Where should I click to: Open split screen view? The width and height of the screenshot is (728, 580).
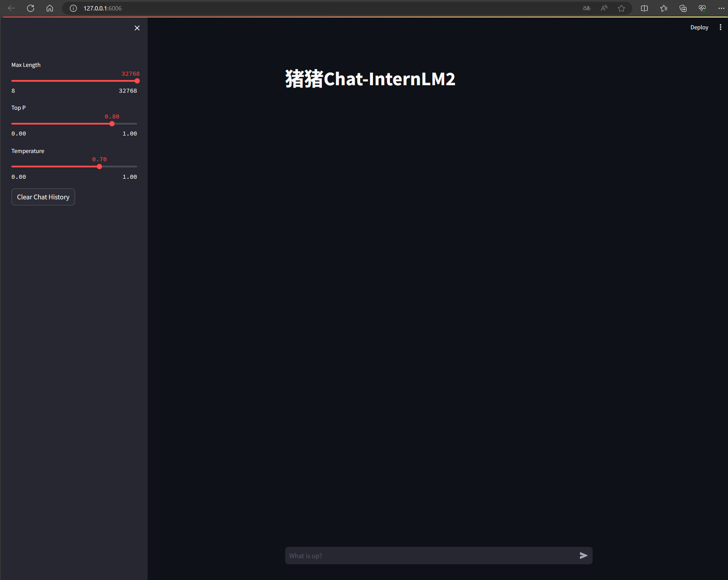coord(644,8)
